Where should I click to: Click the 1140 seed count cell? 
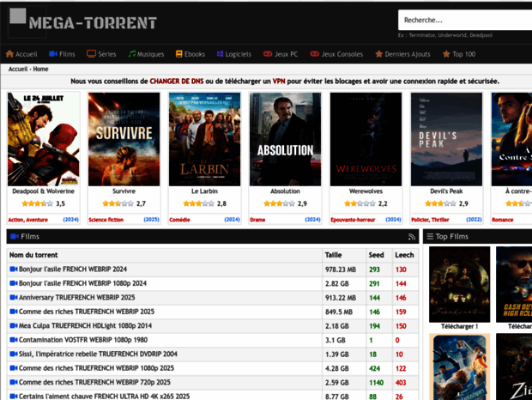point(379,383)
